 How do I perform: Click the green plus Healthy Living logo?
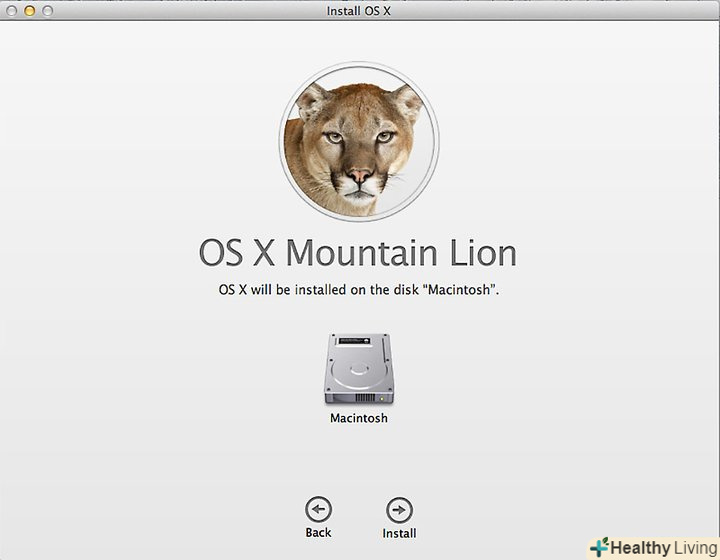tap(598, 547)
